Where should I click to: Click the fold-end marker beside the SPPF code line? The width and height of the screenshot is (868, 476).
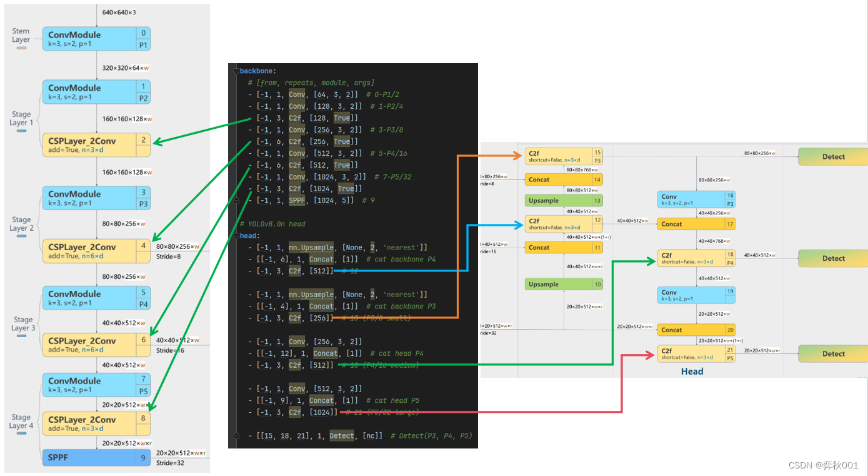pyautogui.click(x=236, y=200)
